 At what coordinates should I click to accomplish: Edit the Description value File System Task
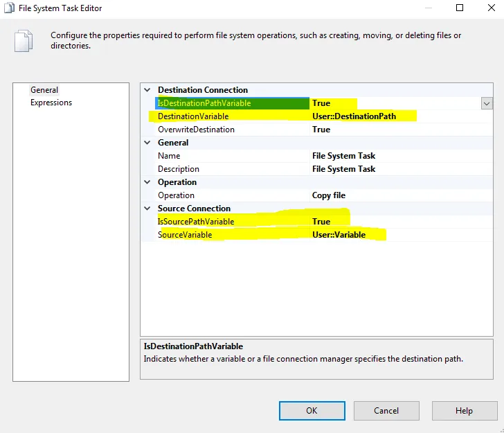pyautogui.click(x=343, y=169)
